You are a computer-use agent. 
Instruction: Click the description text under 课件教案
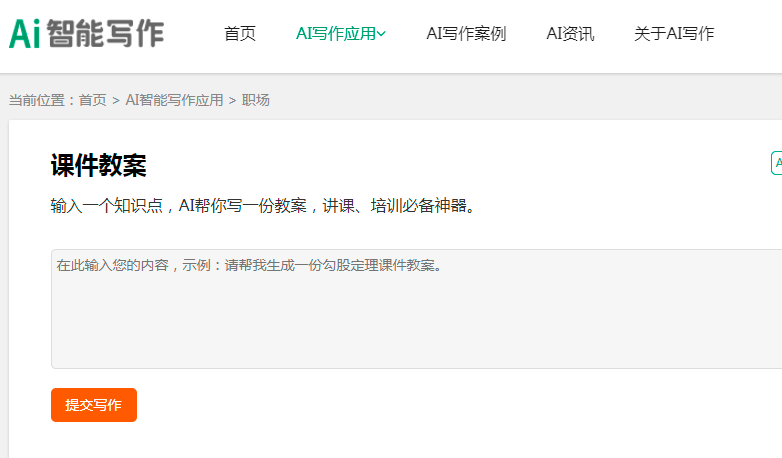[x=262, y=206]
